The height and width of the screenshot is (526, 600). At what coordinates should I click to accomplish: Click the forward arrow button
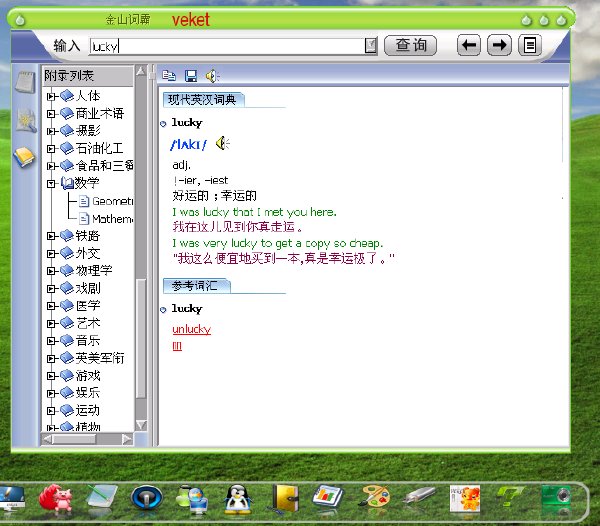[499, 46]
